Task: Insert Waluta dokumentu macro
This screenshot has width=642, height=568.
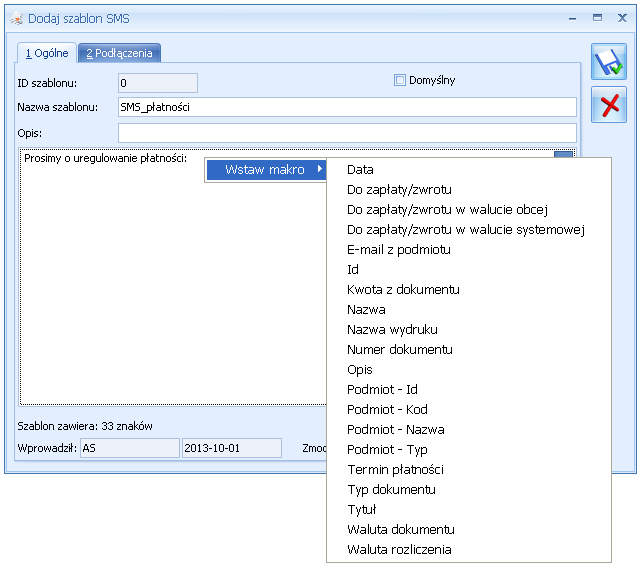Action: 469,530
